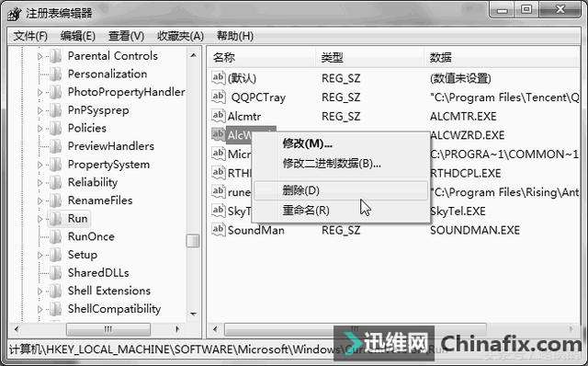The width and height of the screenshot is (588, 366).
Task: Select the QQPCTray string value icon
Action: (219, 97)
